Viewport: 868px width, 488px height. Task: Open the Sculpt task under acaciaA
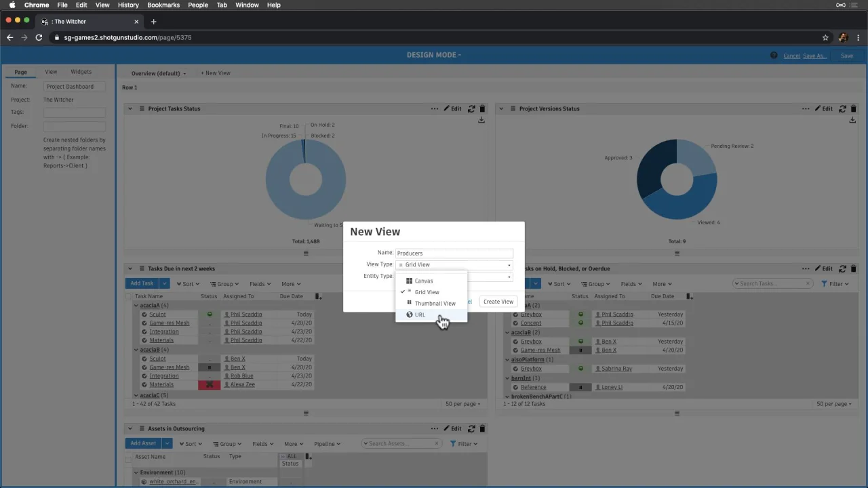point(157,314)
